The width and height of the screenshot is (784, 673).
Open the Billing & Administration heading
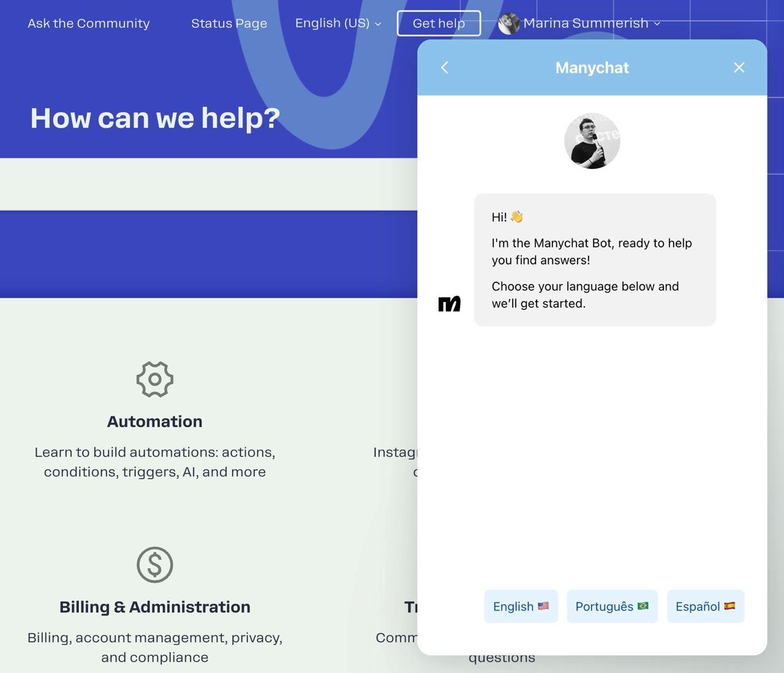155,607
